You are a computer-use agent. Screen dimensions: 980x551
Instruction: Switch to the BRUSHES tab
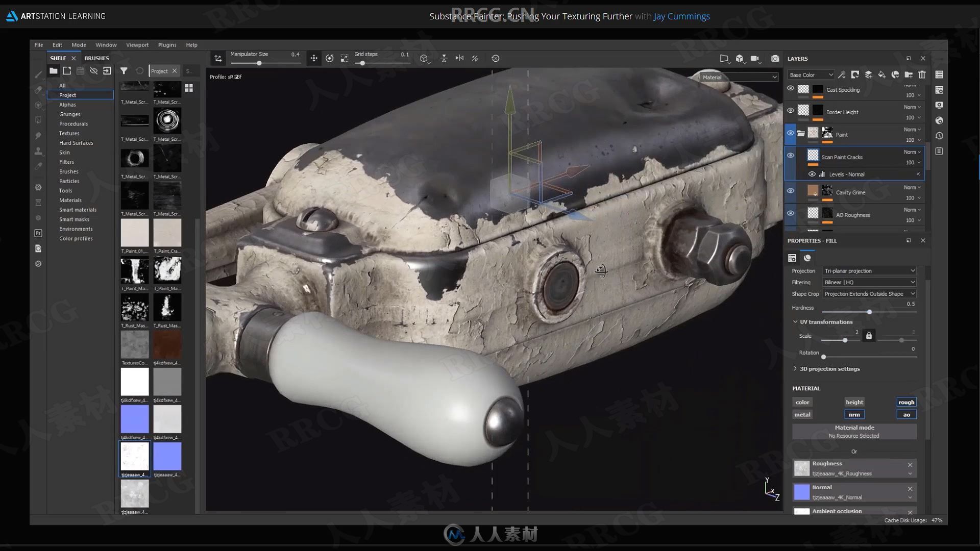coord(96,58)
